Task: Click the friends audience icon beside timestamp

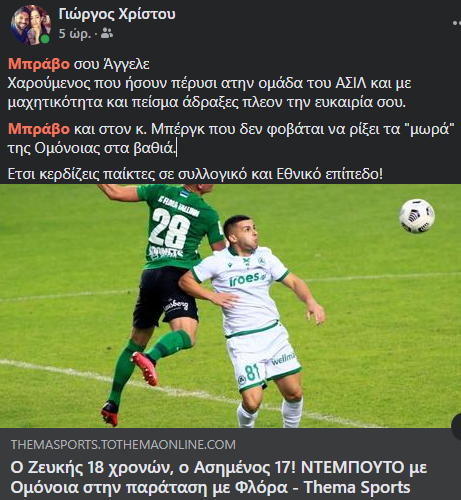Action: point(107,33)
